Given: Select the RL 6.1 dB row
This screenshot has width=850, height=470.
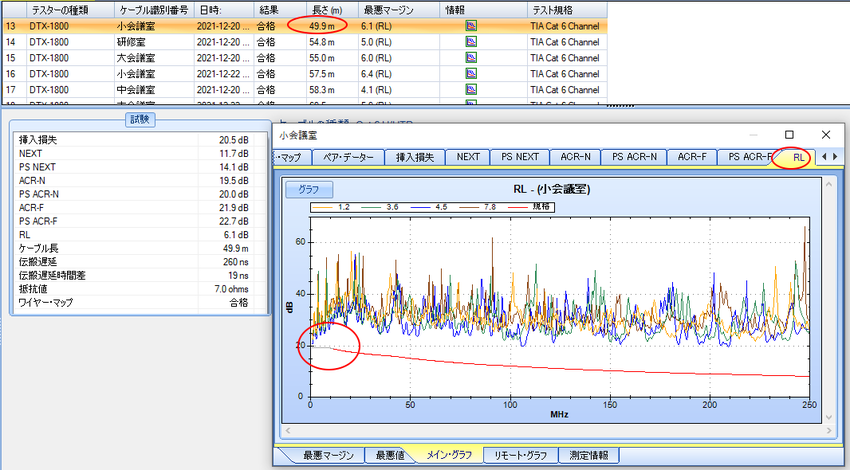Looking at the screenshot, I should tap(140, 235).
